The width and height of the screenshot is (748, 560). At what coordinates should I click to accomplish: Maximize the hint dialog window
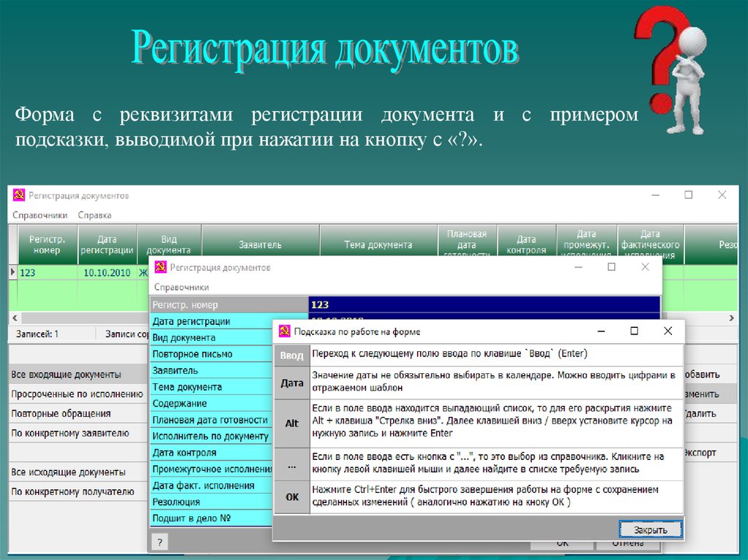click(634, 331)
